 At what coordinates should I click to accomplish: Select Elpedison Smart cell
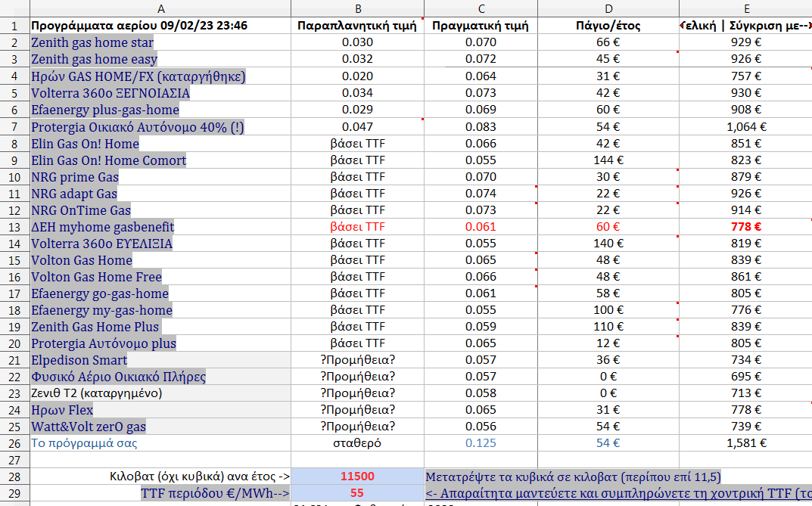[x=160, y=359]
